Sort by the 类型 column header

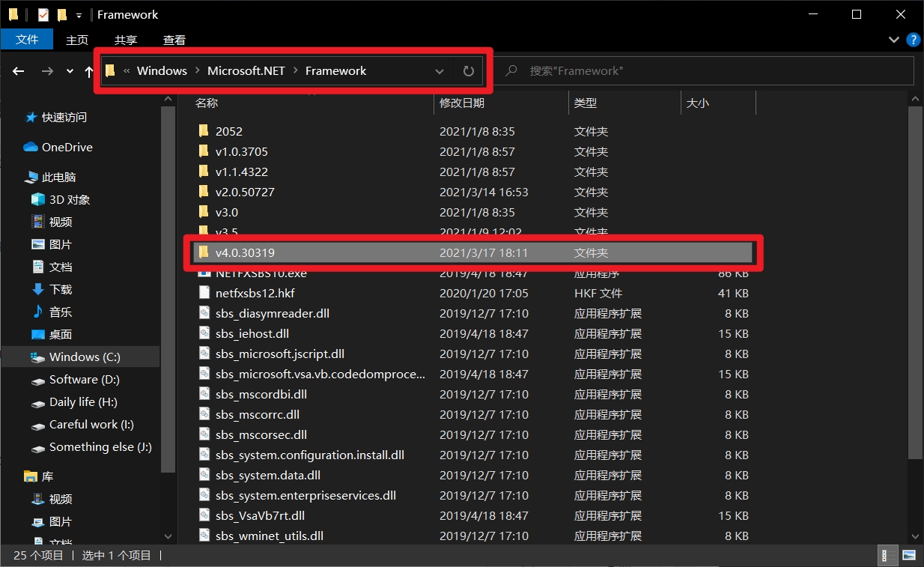[x=586, y=103]
